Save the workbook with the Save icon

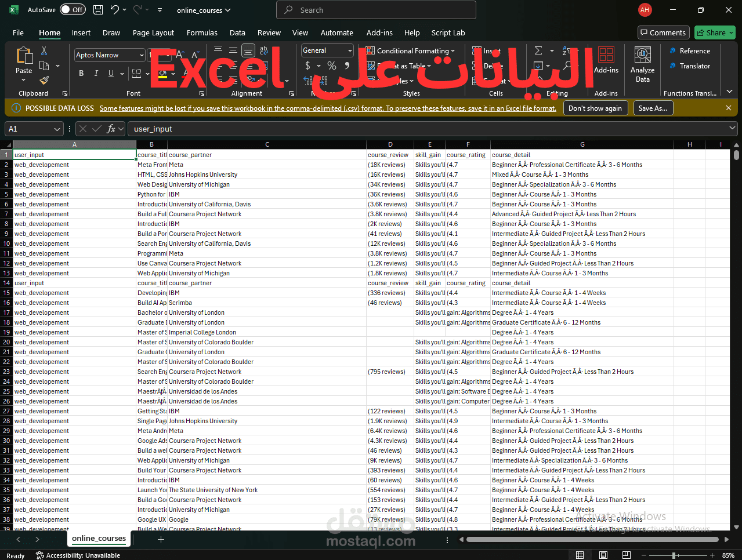tap(98, 10)
